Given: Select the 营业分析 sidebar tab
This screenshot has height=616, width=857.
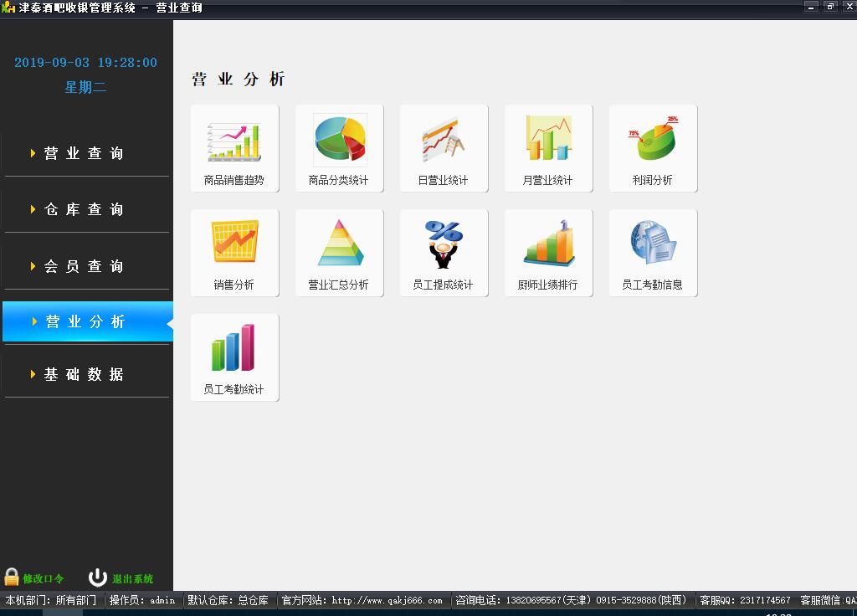Looking at the screenshot, I should pyautogui.click(x=85, y=322).
